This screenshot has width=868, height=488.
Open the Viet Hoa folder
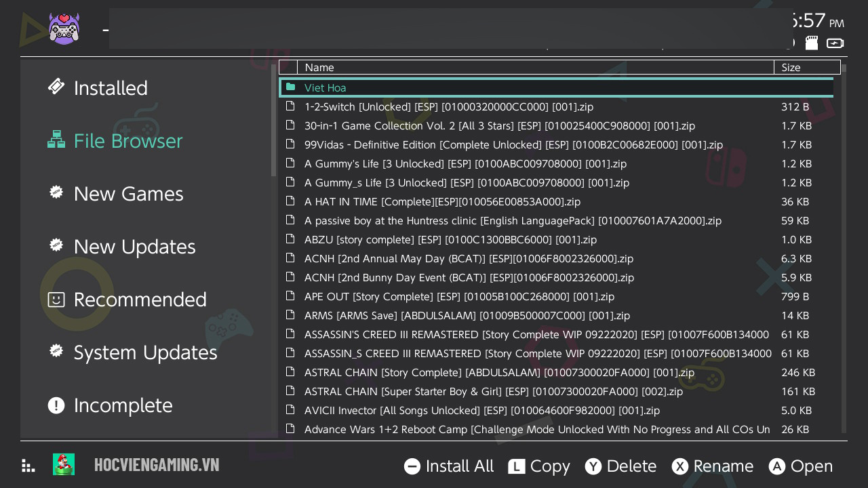556,87
